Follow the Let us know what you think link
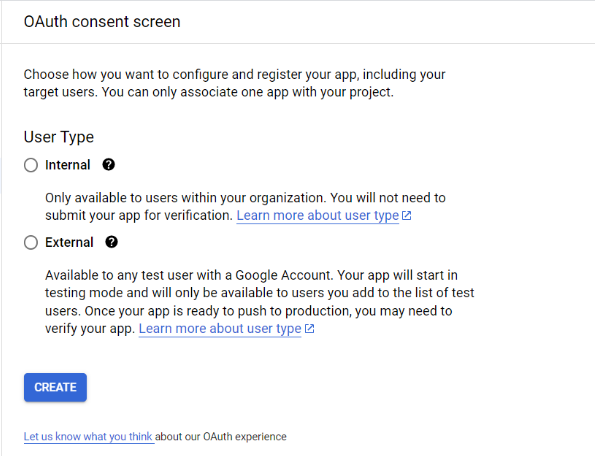 coord(88,437)
